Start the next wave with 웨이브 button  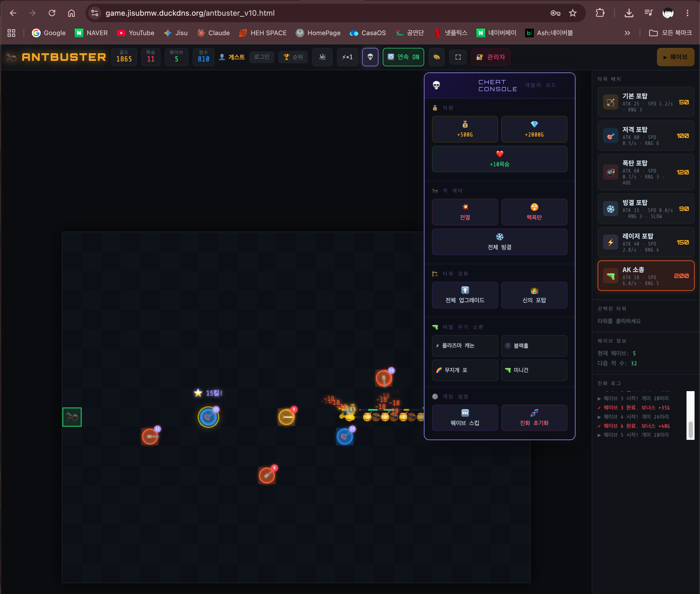[x=675, y=57]
